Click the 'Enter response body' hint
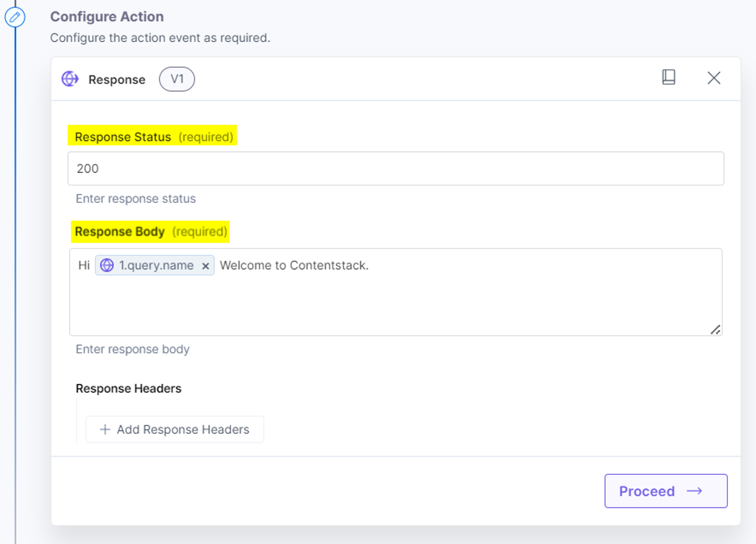Screen dimensions: 756x544 [x=132, y=349]
